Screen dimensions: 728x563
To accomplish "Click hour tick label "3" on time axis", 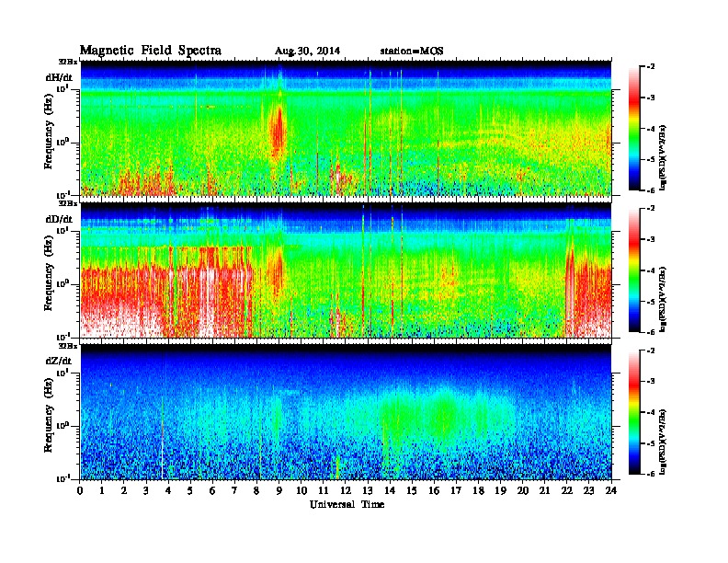I will (x=146, y=490).
